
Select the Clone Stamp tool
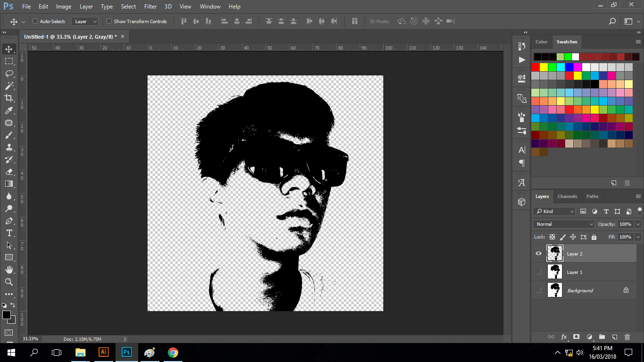pos(9,147)
